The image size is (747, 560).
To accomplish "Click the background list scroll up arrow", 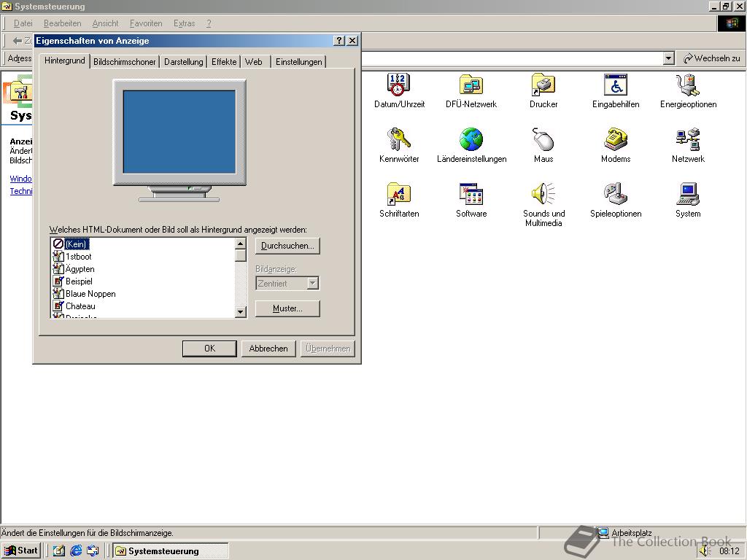I will [x=241, y=244].
